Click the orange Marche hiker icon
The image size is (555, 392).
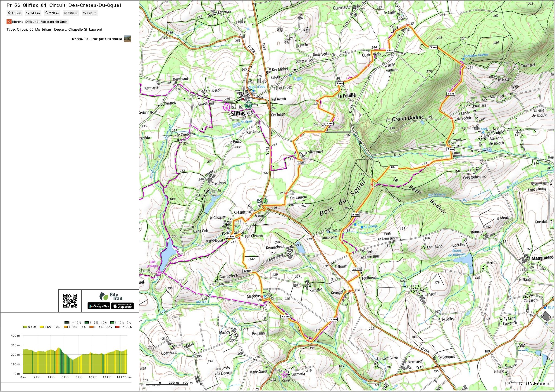pyautogui.click(x=9, y=22)
